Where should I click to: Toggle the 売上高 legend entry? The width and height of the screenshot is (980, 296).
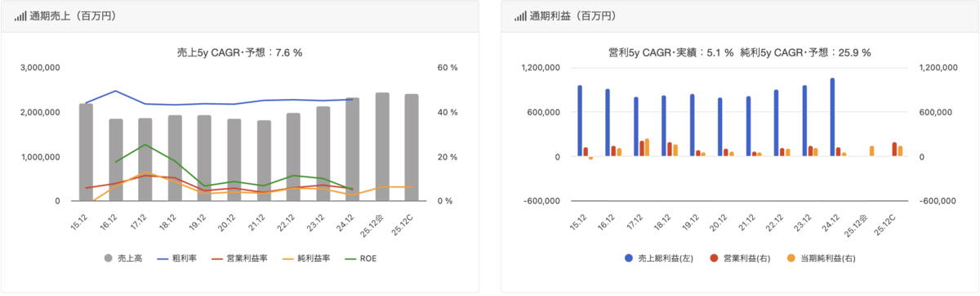122,258
